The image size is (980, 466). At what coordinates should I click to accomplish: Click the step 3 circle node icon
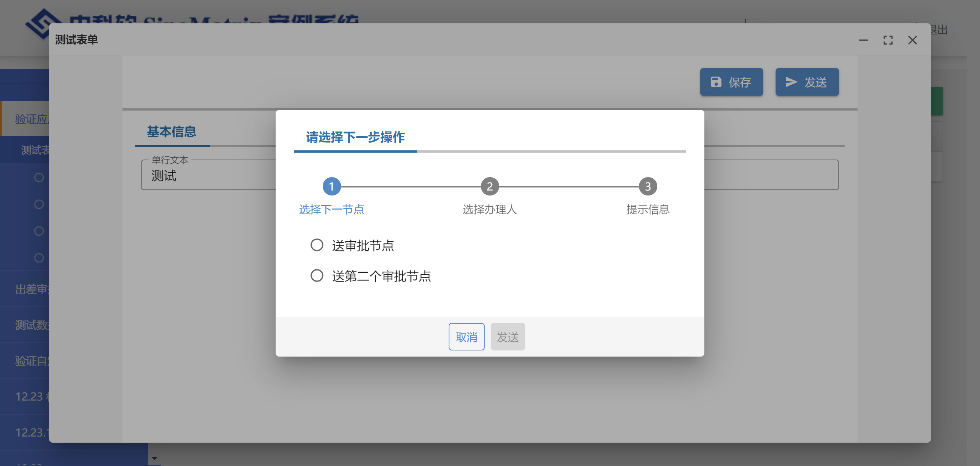(648, 186)
